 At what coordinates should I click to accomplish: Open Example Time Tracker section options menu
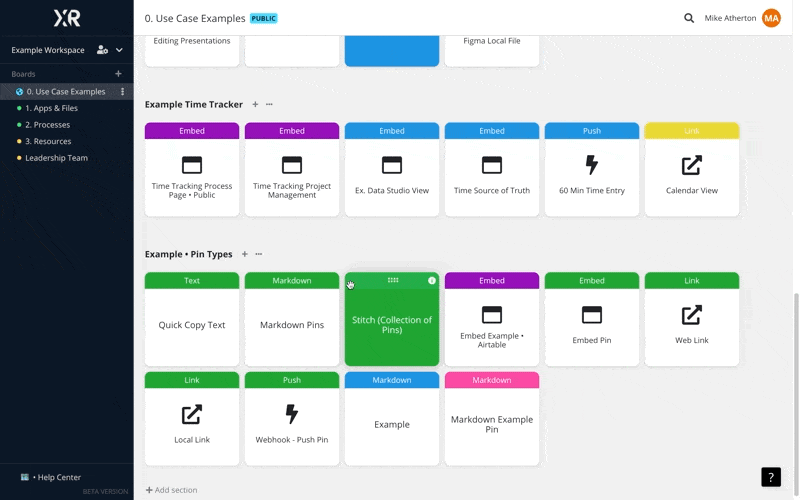[269, 105]
